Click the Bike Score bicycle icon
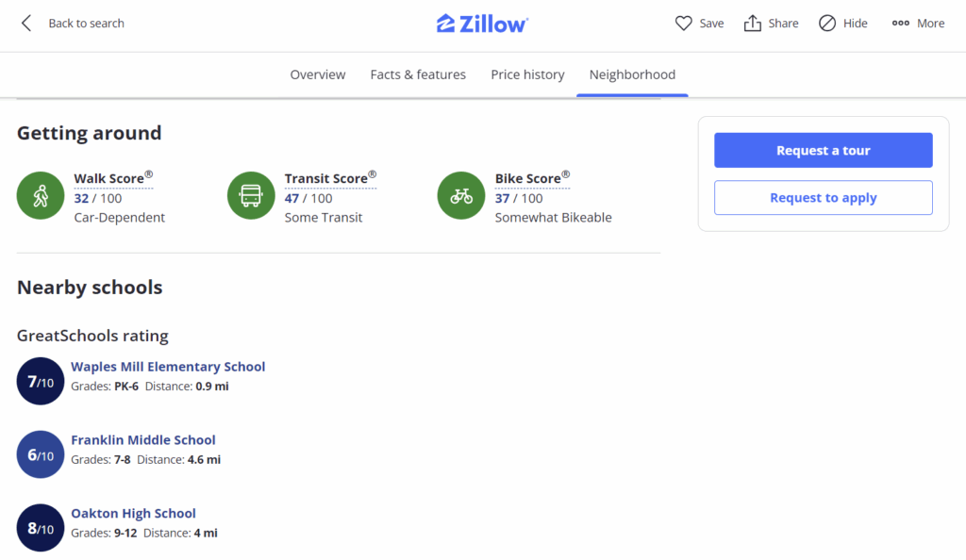 (x=461, y=196)
